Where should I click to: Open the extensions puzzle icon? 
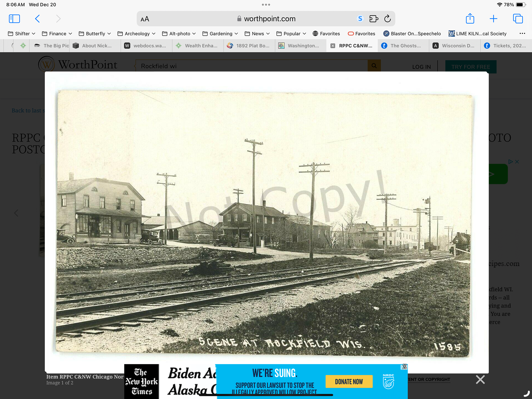click(x=374, y=19)
